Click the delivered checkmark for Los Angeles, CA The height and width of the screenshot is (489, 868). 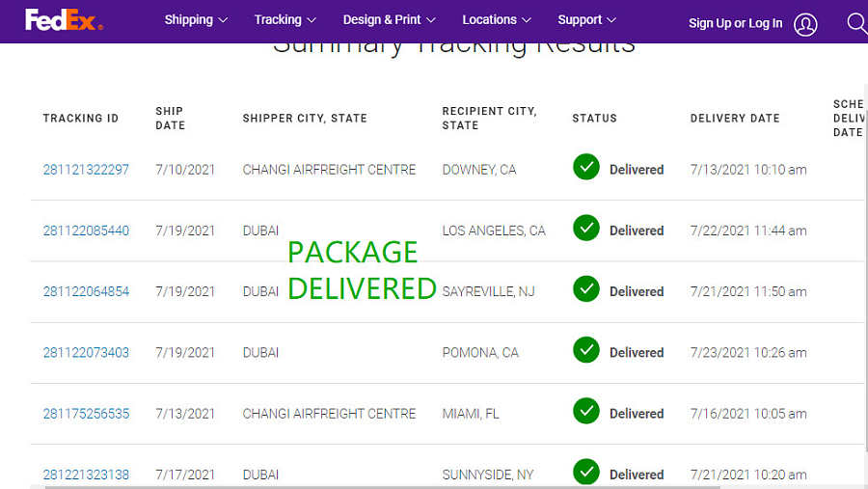click(x=586, y=228)
